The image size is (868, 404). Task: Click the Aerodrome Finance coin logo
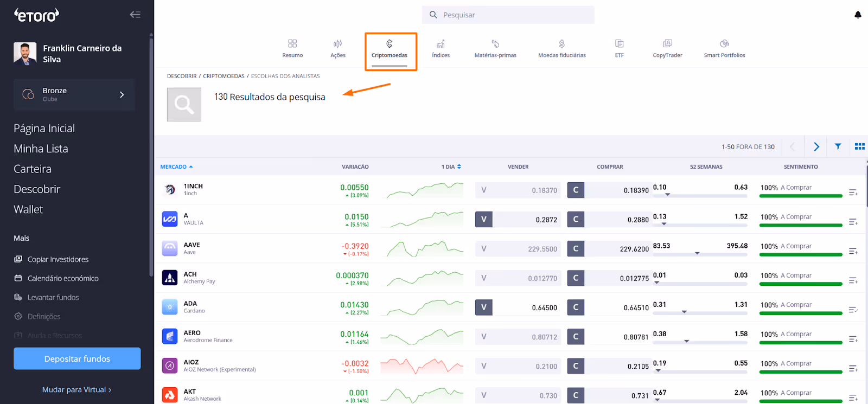(170, 336)
